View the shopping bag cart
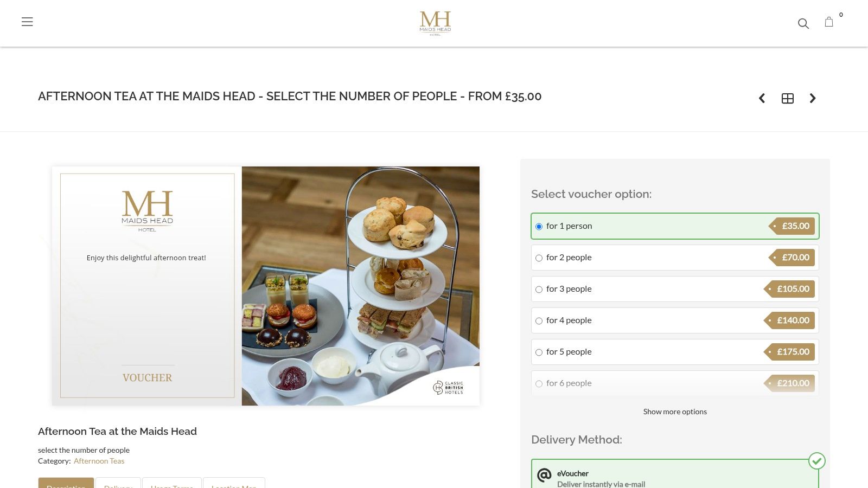Image resolution: width=868 pixels, height=488 pixels. point(829,22)
